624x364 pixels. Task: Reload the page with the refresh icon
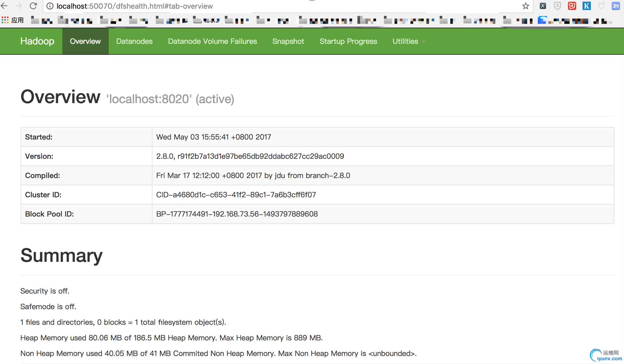(33, 6)
